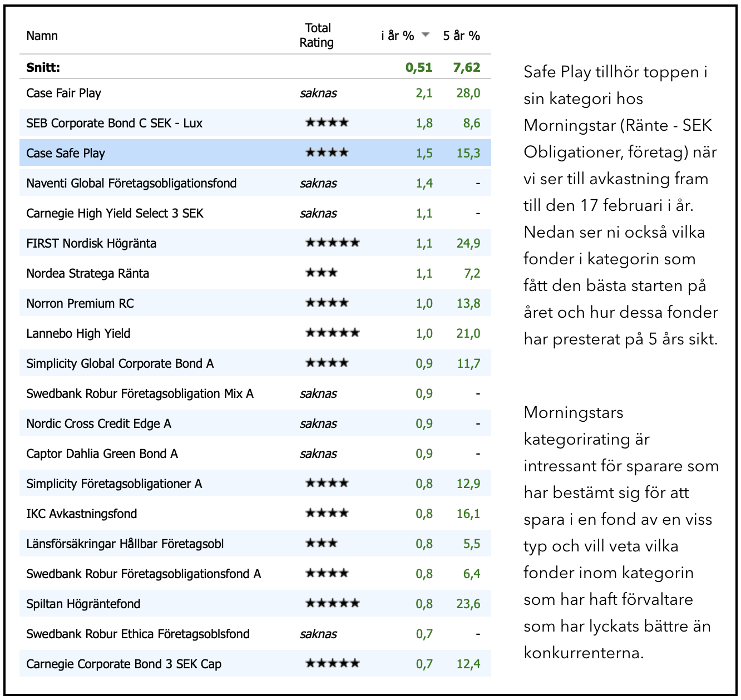This screenshot has width=741, height=700.
Task: Click the stars for Länsförsäkringar Hållbar Företagsobl
Action: coord(322,543)
